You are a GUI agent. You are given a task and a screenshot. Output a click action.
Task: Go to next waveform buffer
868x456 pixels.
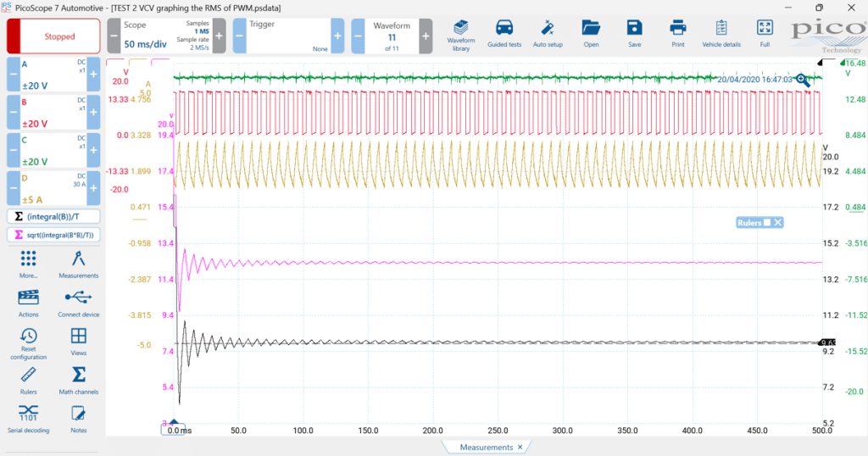pos(426,36)
